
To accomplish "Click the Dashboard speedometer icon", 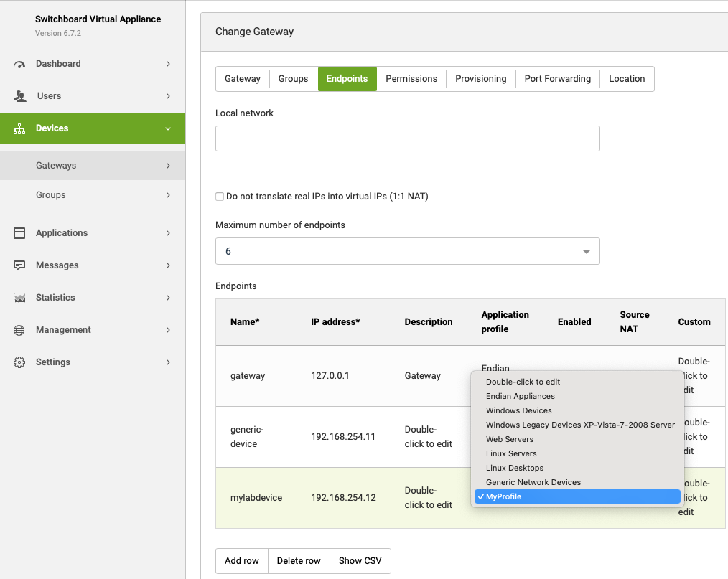I will (19, 64).
